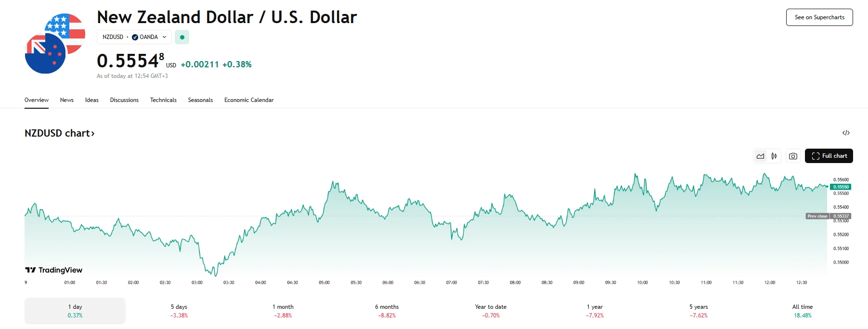
Task: Select the 5 days time range
Action: 179,311
